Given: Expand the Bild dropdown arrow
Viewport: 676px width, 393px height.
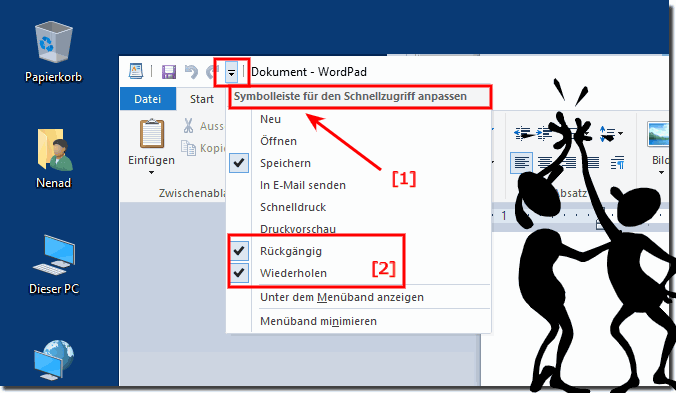Looking at the screenshot, I should pos(661,173).
